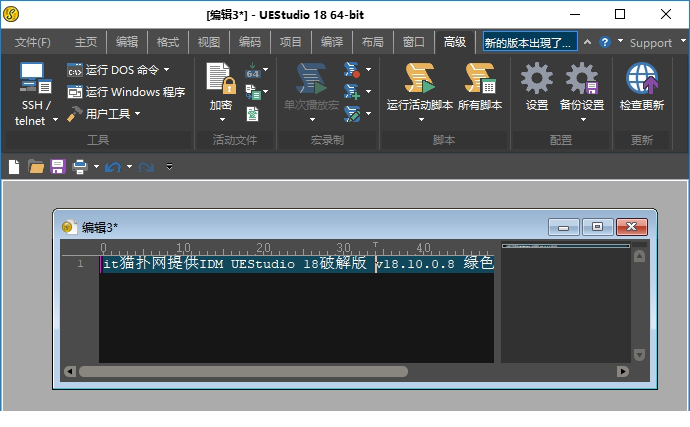Click the vertical scrollbar up arrow
Image resolution: width=690 pixels, height=427 pixels.
[639, 256]
